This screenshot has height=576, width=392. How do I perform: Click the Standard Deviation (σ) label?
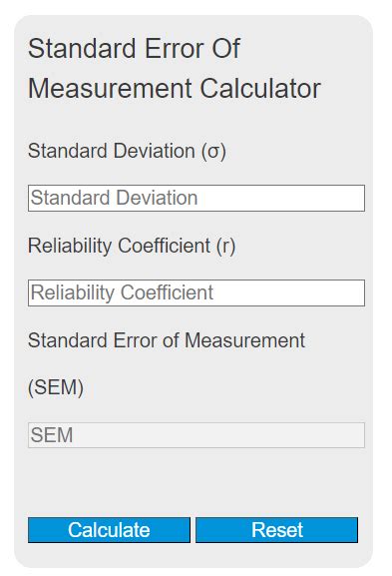[x=127, y=151]
